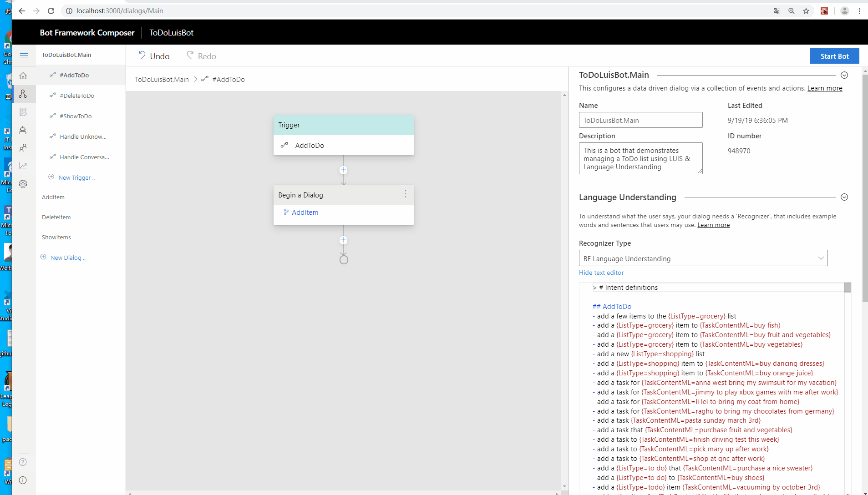Click Start Bot button
This screenshot has height=495, width=868.
[x=834, y=56]
